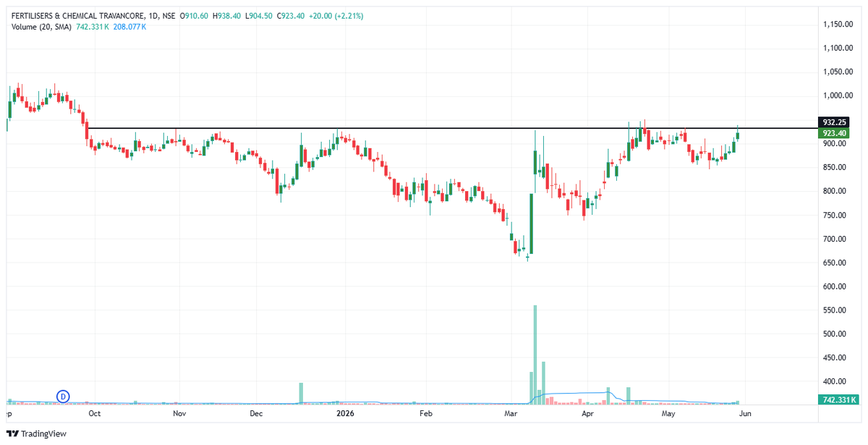Click the large green March rally candle
Screen dimensions: 868x445
point(530,224)
